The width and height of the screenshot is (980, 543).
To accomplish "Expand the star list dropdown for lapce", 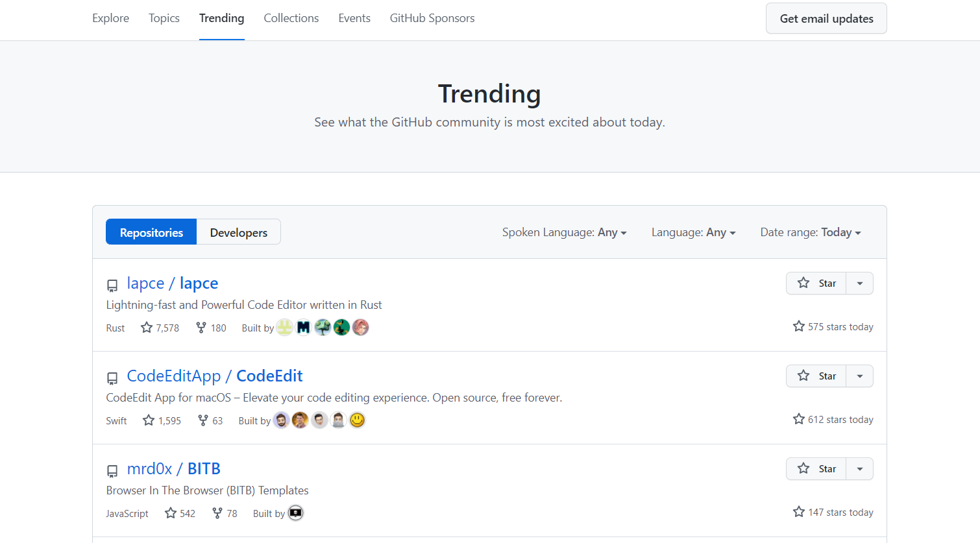I will [x=860, y=283].
